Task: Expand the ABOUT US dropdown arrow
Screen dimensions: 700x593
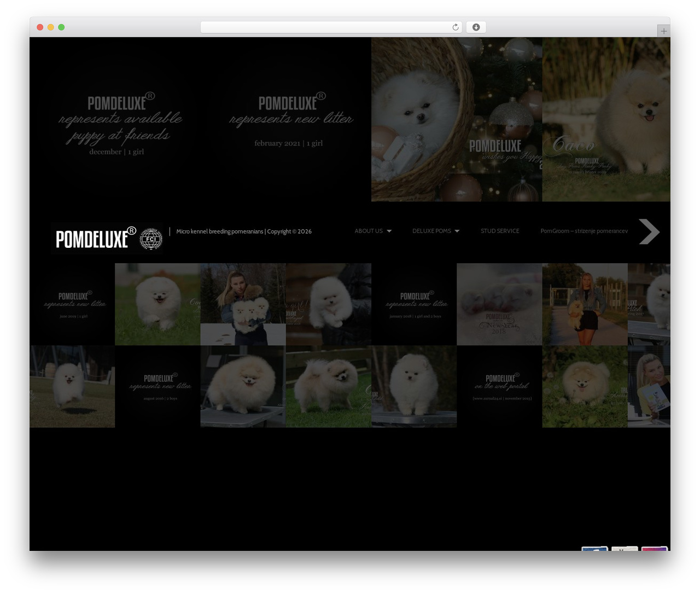Action: pos(389,231)
